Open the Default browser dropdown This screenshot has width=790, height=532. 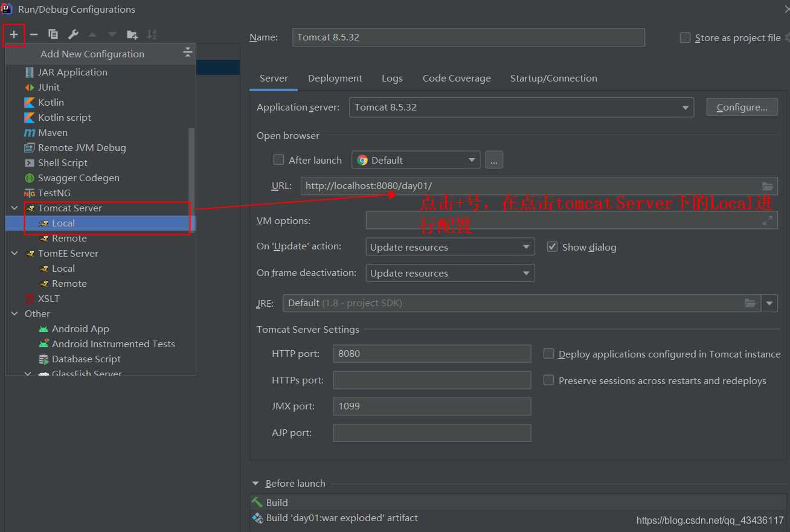(416, 160)
